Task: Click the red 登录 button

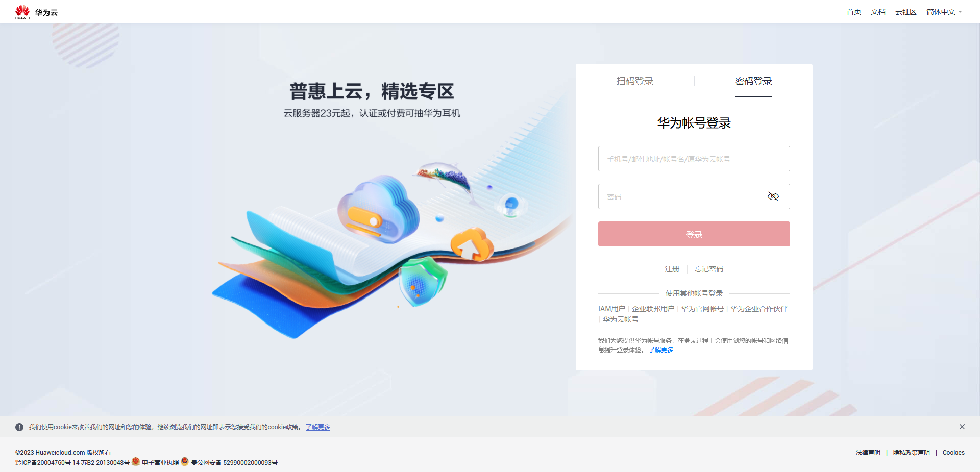Action: click(x=694, y=234)
